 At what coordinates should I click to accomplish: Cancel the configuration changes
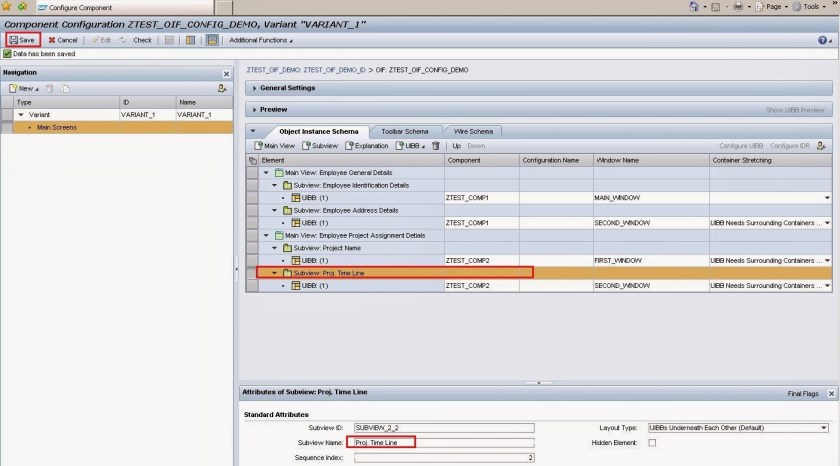tap(63, 40)
